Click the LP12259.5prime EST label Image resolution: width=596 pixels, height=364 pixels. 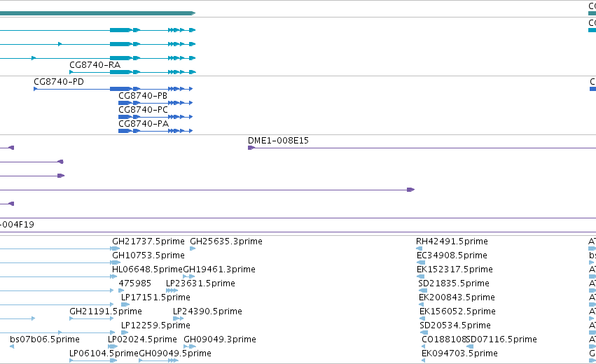tap(156, 325)
